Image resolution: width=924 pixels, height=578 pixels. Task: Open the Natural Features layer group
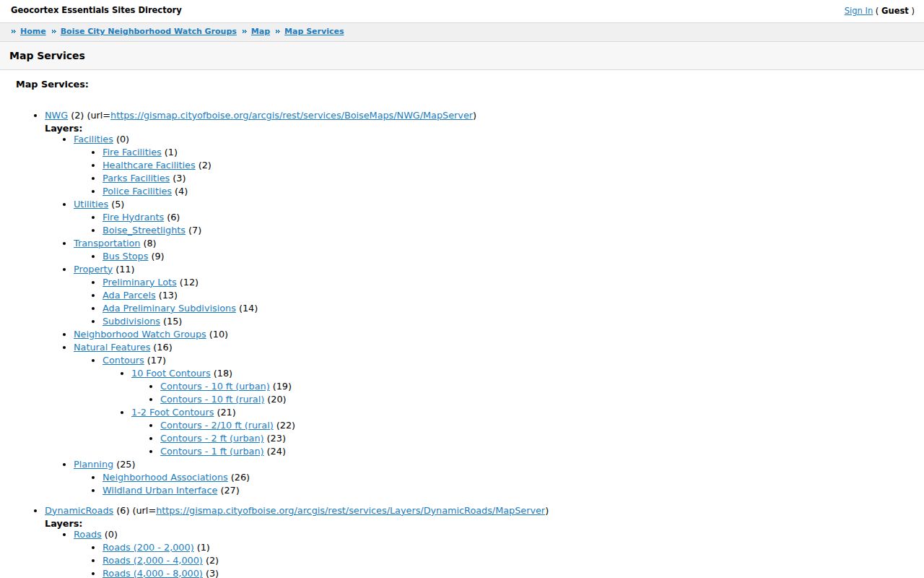tap(112, 348)
